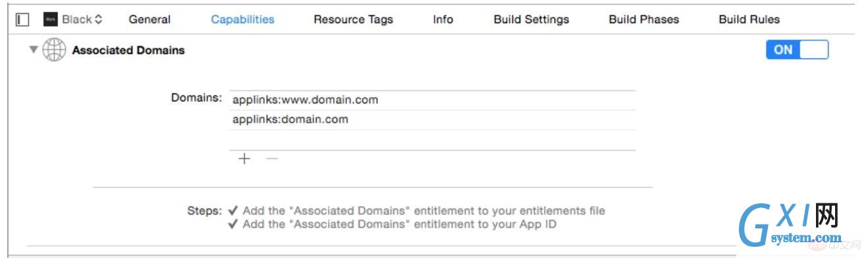This screenshot has width=868, height=258.
Task: Open the Build Phases tab
Action: (644, 20)
